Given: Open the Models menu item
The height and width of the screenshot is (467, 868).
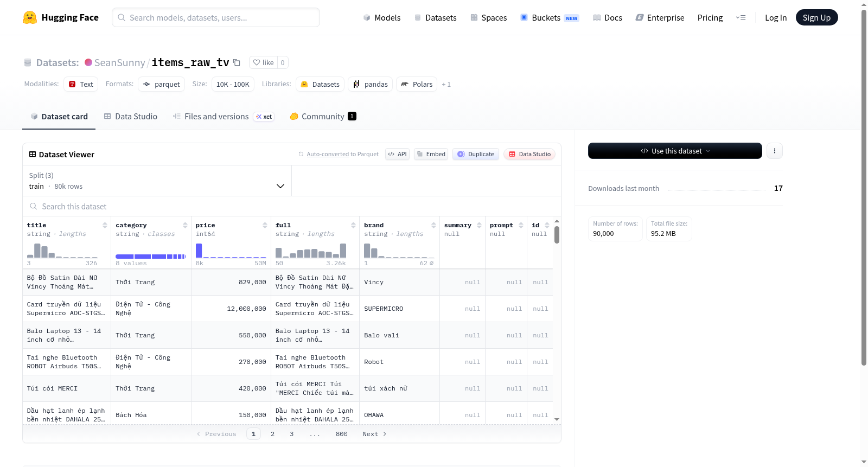Looking at the screenshot, I should [x=381, y=17].
